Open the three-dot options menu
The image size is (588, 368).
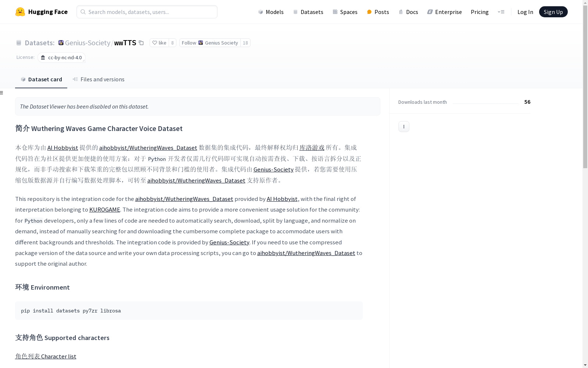(404, 127)
